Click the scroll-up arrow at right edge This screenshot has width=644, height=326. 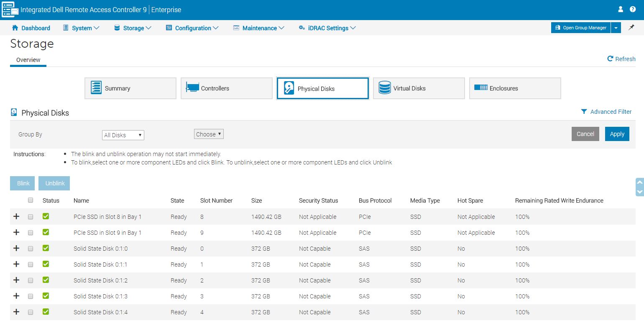coord(639,182)
